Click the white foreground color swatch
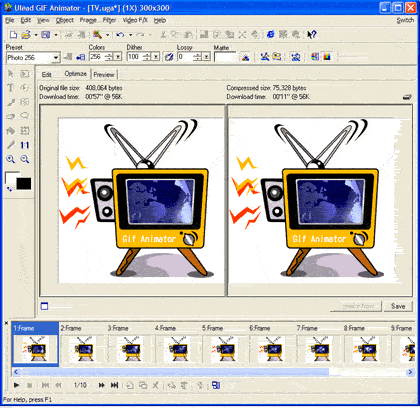The image size is (420, 408). point(11,178)
